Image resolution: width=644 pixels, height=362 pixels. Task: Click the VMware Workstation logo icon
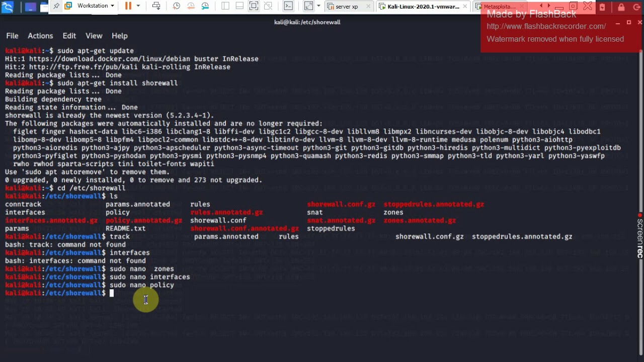(68, 6)
